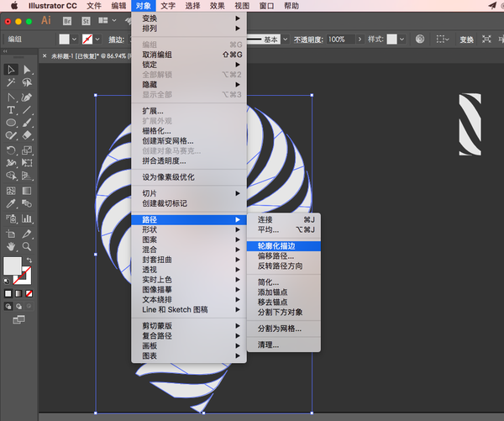The width and height of the screenshot is (504, 421).
Task: Enable Draw Normal mode
Action: (x=8, y=306)
